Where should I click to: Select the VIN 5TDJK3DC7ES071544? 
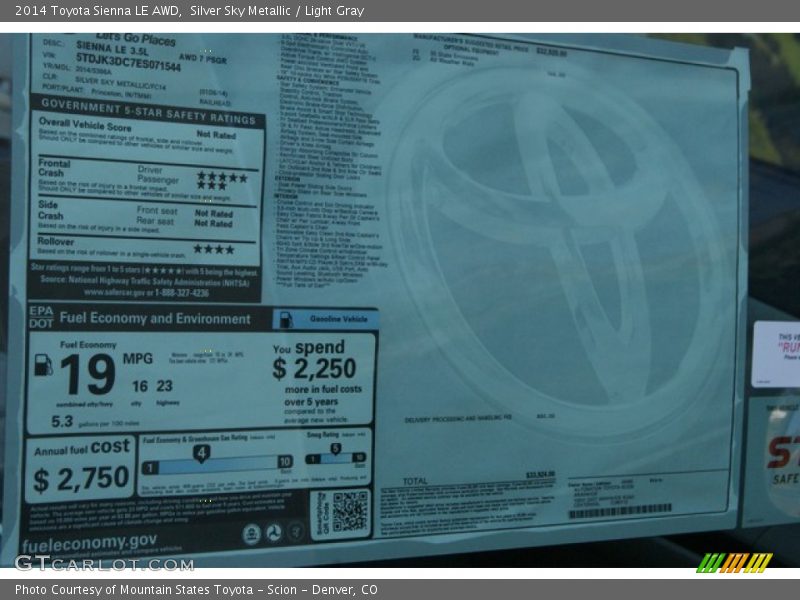128,63
